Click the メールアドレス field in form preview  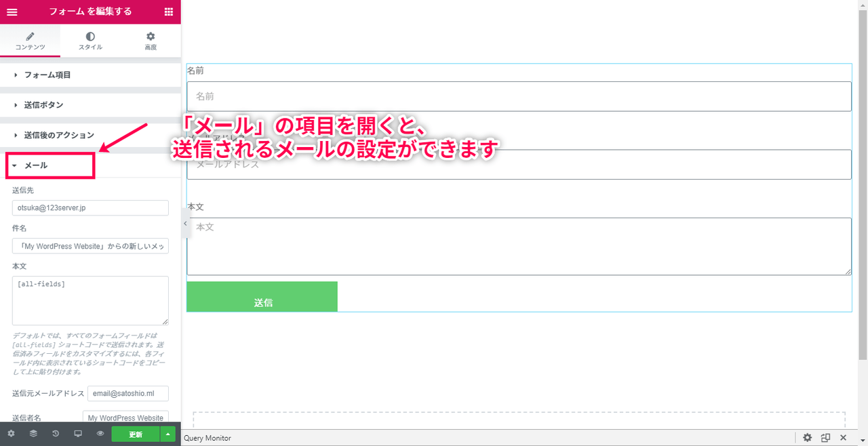(x=519, y=164)
